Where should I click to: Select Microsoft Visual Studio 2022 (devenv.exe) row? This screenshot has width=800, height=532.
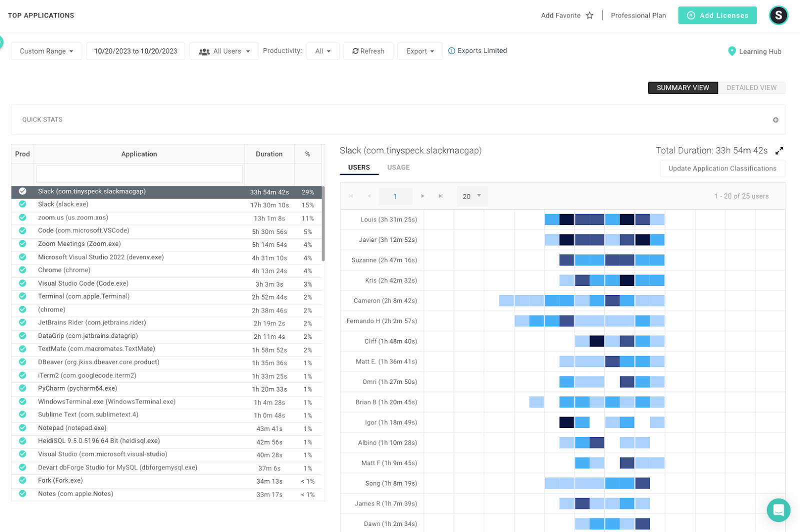tap(167, 257)
